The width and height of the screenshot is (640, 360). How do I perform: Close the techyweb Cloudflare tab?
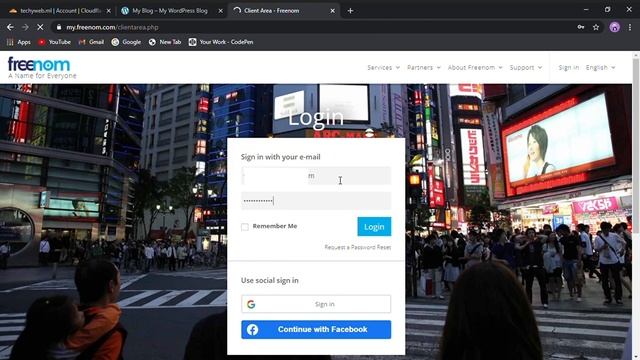pyautogui.click(x=109, y=11)
